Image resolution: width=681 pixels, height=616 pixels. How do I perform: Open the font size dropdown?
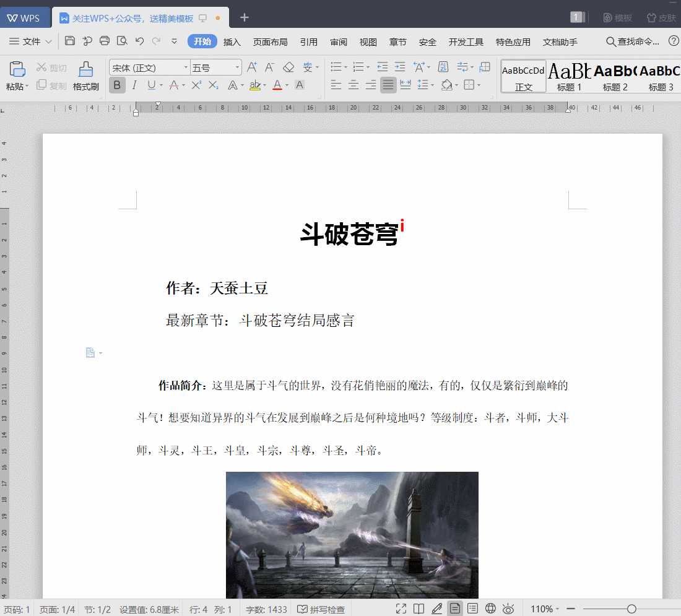[238, 67]
